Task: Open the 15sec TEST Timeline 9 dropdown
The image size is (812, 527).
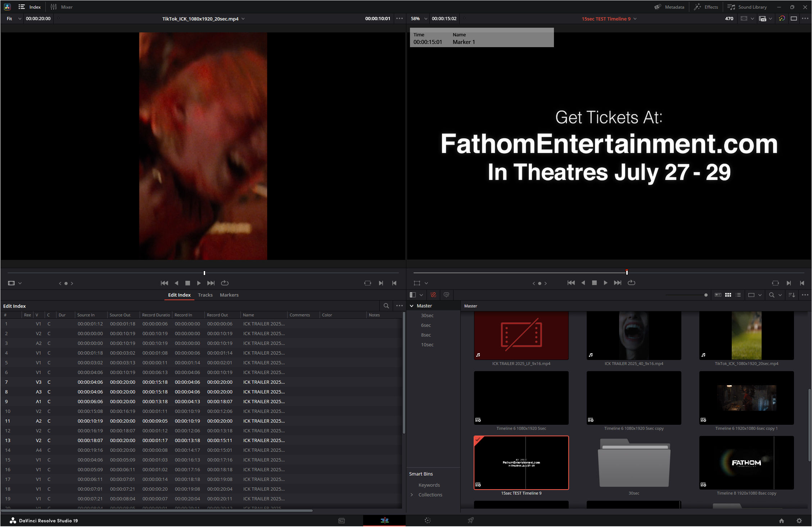Action: (x=609, y=19)
